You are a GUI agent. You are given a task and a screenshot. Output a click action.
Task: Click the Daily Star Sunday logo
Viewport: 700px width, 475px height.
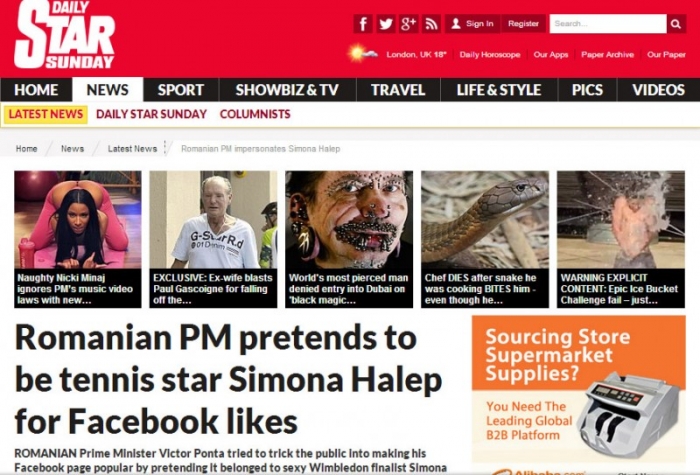point(64,35)
